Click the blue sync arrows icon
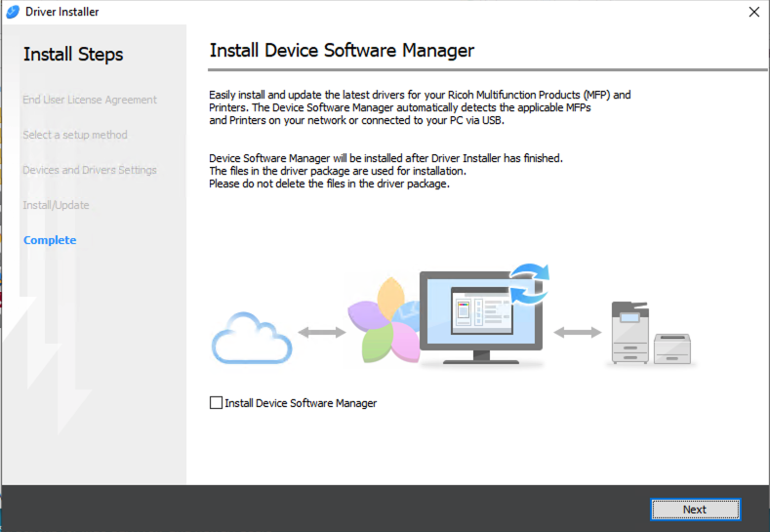770x532 pixels. pos(529,283)
